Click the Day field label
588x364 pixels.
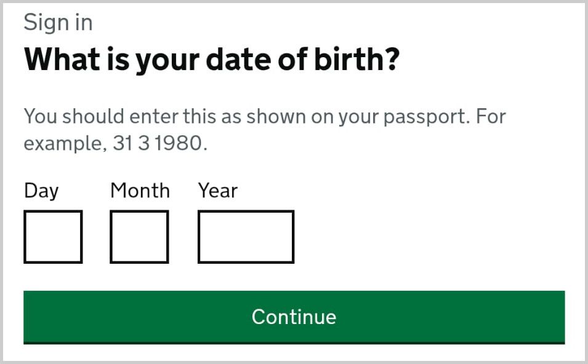tap(41, 191)
